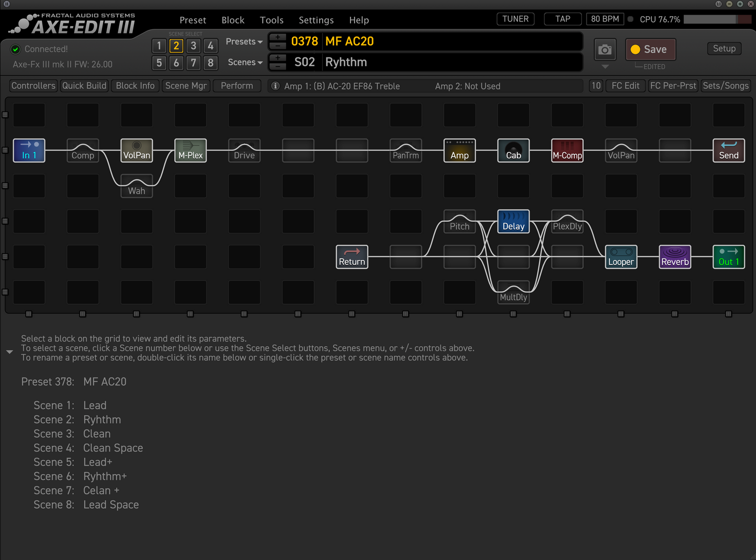This screenshot has width=756, height=560.
Task: Click preset name MF AC20 field
Action: click(452, 41)
